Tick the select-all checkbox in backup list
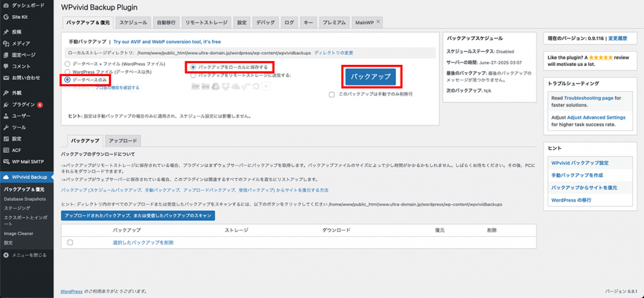 70,242
